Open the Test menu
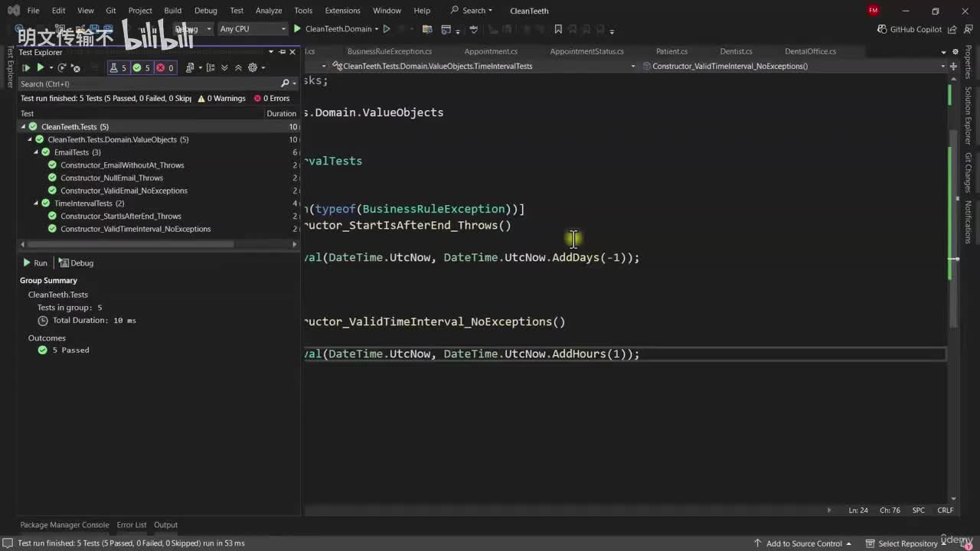Viewport: 980px width, 551px height. click(x=237, y=11)
